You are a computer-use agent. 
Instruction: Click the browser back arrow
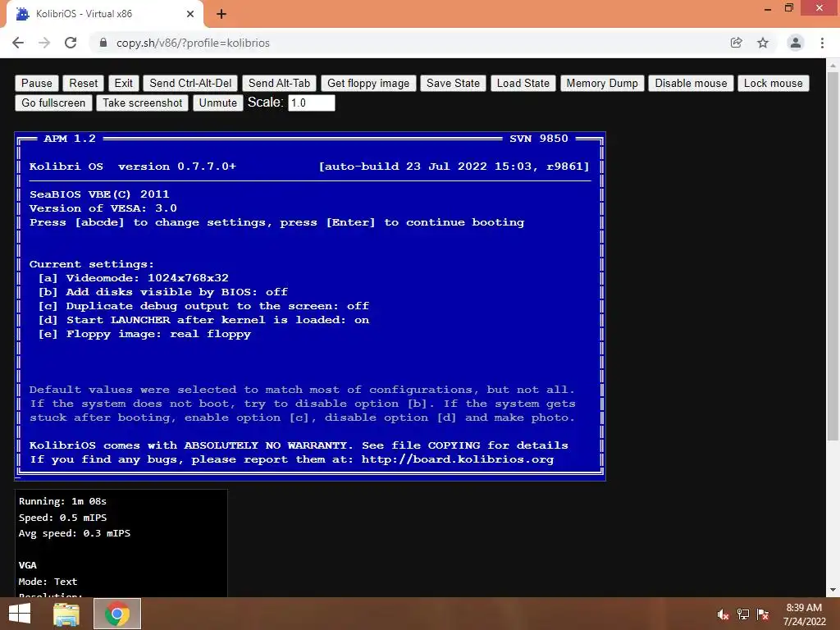(x=18, y=43)
